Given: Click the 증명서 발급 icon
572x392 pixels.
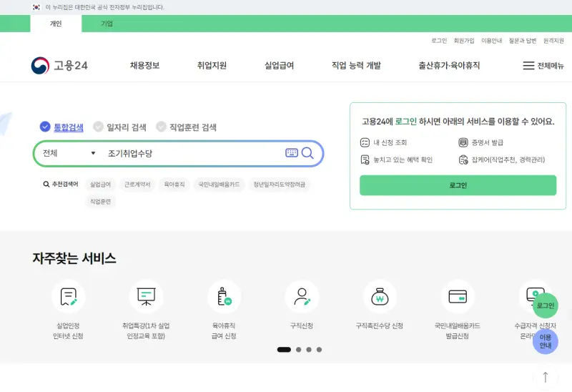Looking at the screenshot, I should coord(463,142).
